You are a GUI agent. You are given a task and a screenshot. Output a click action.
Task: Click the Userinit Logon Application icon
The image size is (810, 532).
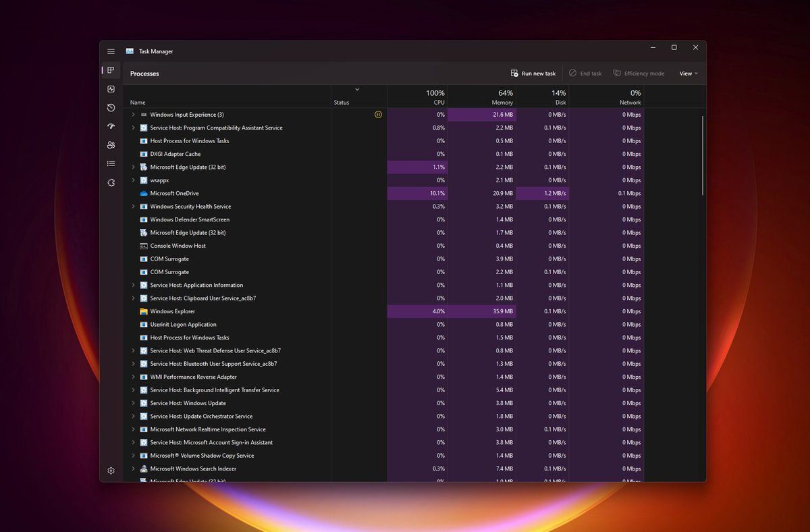click(144, 324)
